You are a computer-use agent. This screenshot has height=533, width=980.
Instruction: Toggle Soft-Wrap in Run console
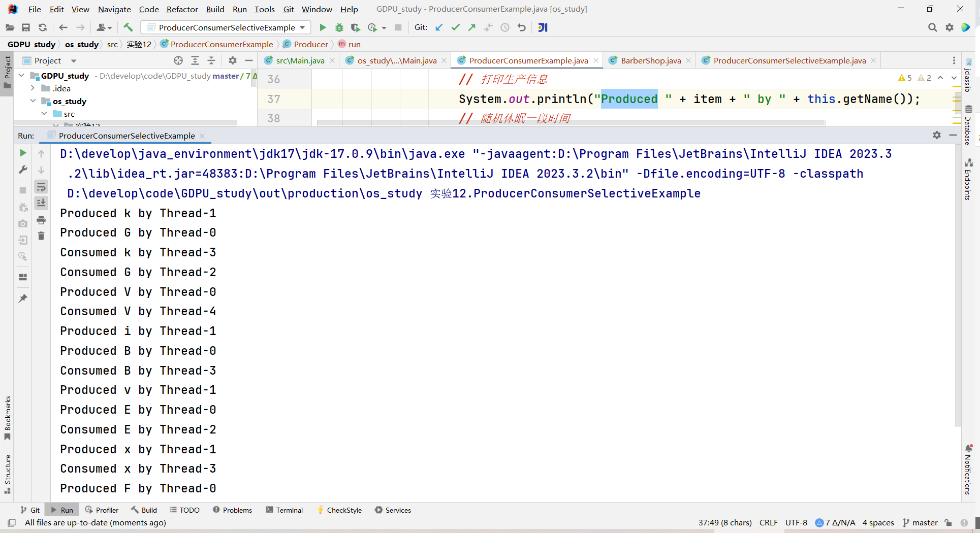point(41,187)
